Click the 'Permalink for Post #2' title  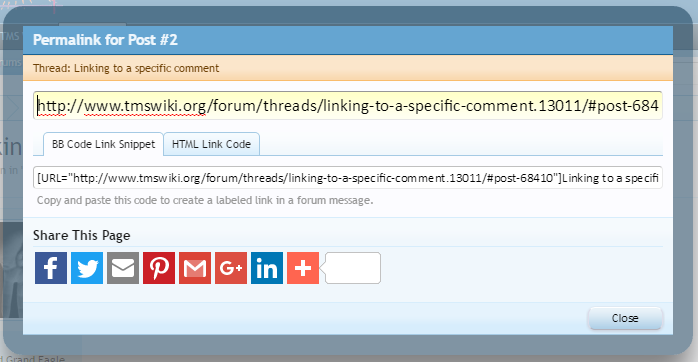[106, 40]
